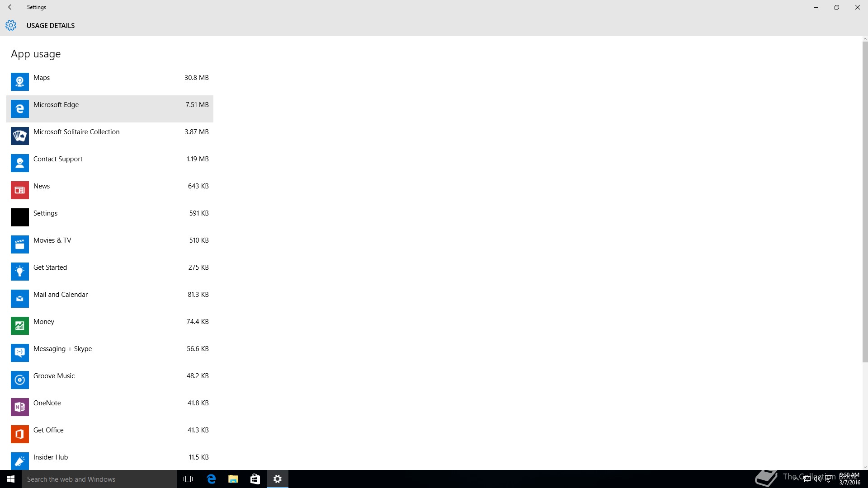
Task: Click the 81.3 KB usage value
Action: [198, 295]
